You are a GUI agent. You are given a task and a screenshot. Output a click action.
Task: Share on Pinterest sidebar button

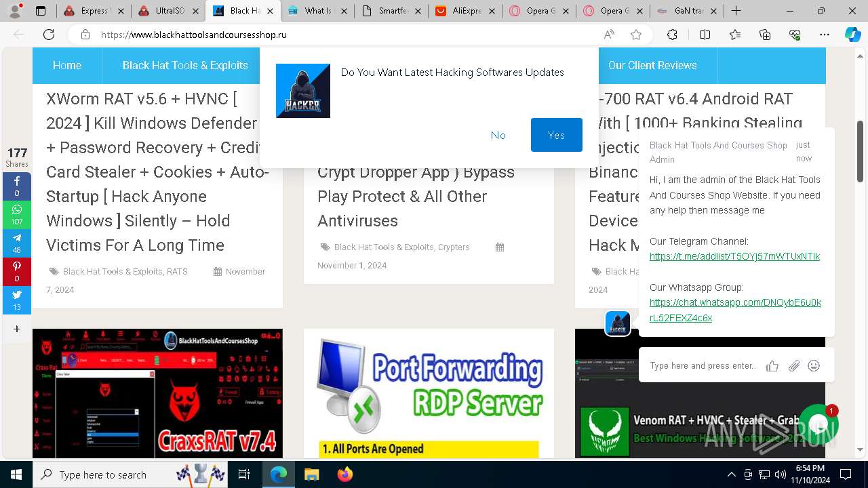point(17,272)
